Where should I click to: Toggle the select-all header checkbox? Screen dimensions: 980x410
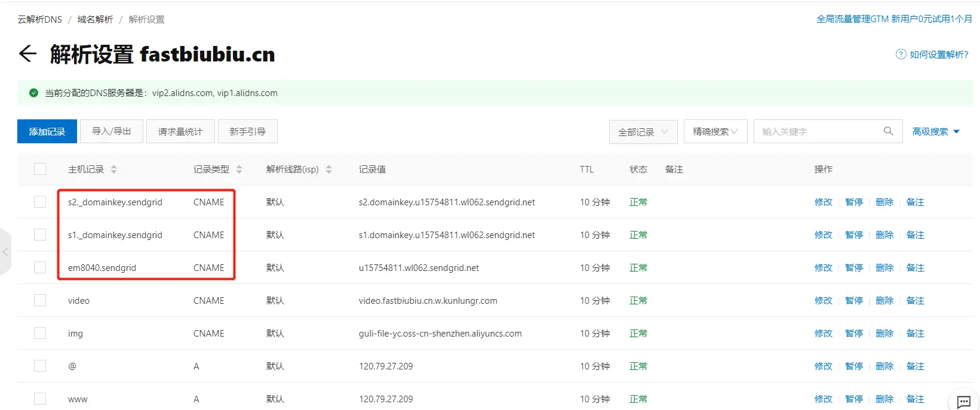pyautogui.click(x=40, y=169)
